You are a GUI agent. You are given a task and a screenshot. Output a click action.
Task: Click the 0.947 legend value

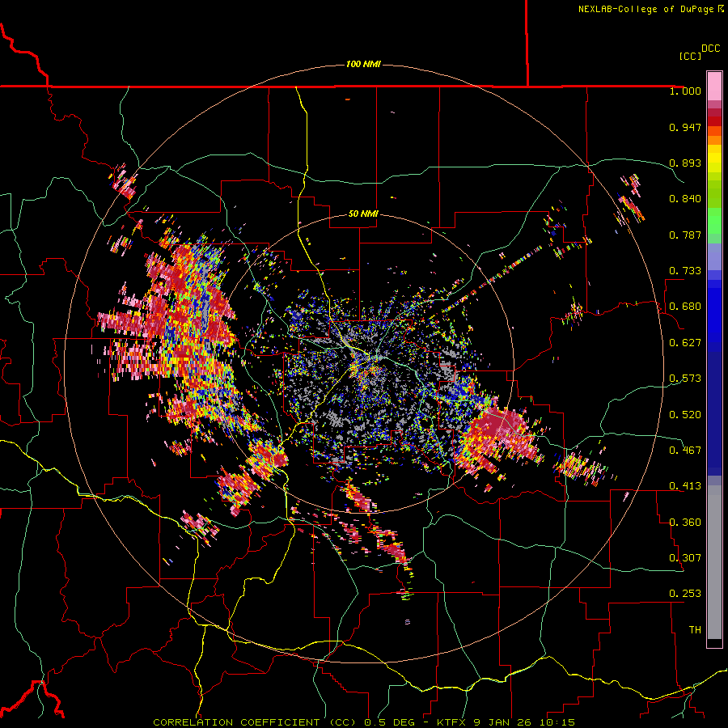tap(685, 127)
